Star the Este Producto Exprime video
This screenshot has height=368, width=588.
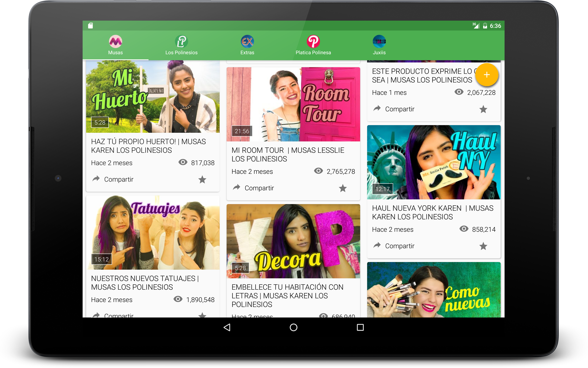(483, 109)
